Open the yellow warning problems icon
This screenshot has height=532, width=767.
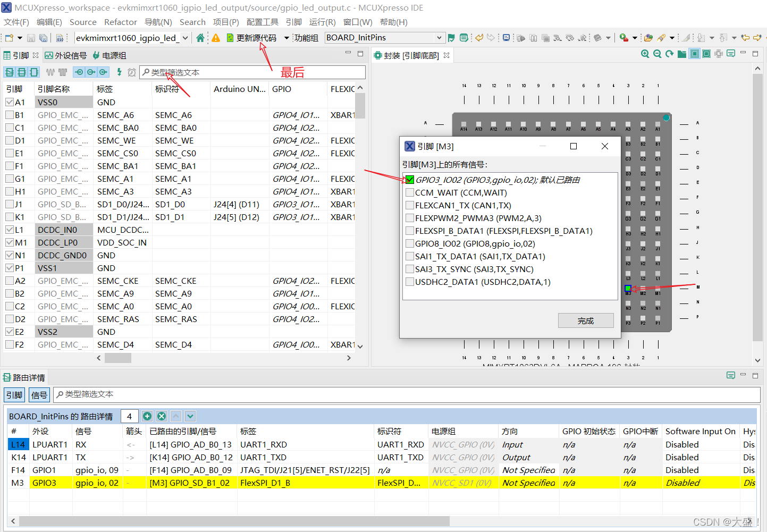click(216, 38)
